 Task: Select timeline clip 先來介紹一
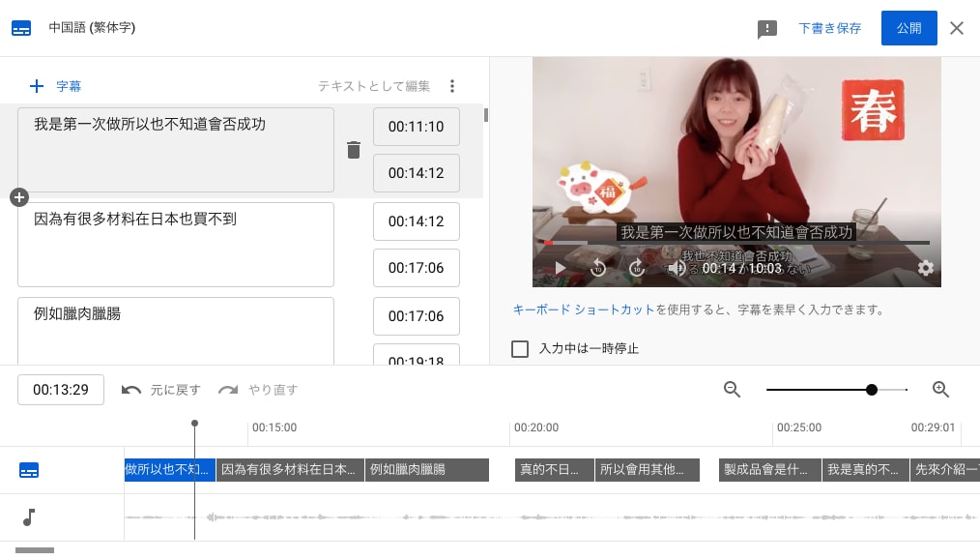[x=945, y=470]
